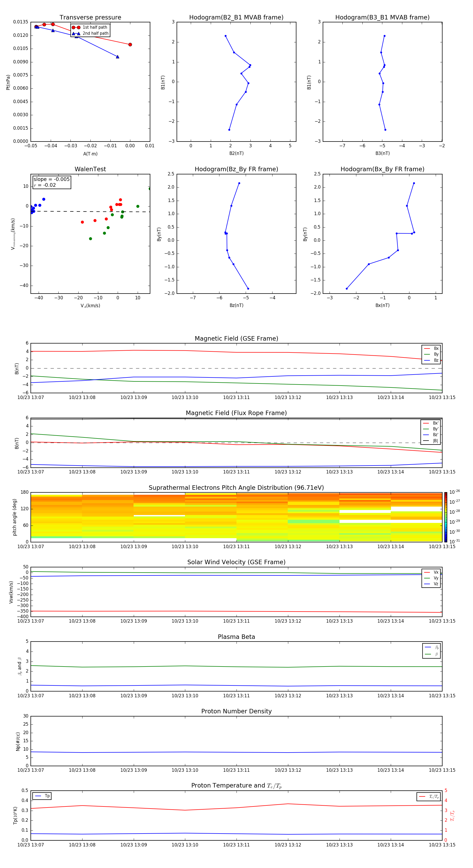Click the 'Te/Tp' legend entry

click(429, 796)
